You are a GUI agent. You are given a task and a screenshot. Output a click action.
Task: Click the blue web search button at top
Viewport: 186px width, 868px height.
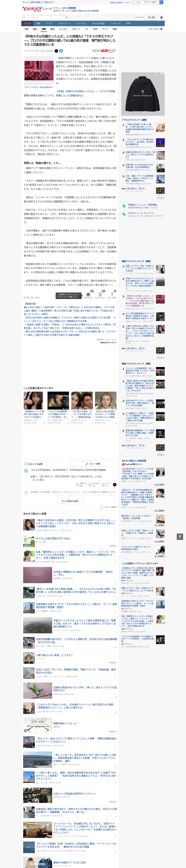(x=161, y=2)
